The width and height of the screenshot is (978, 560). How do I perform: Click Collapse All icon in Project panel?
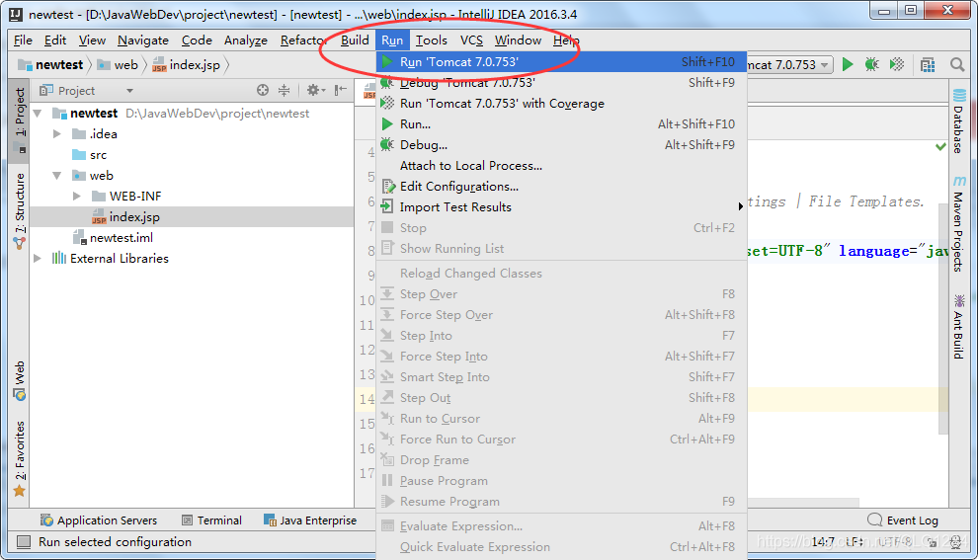(x=284, y=91)
